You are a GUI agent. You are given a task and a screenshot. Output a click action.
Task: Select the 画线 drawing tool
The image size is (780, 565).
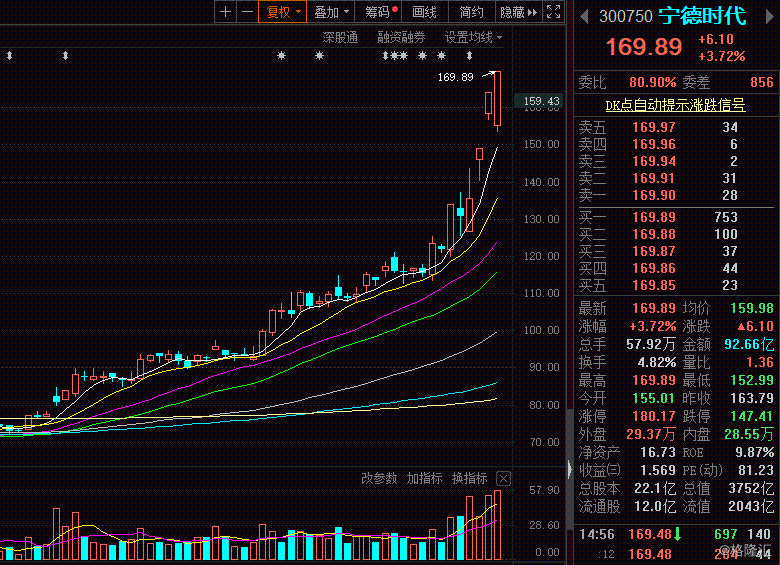(424, 11)
